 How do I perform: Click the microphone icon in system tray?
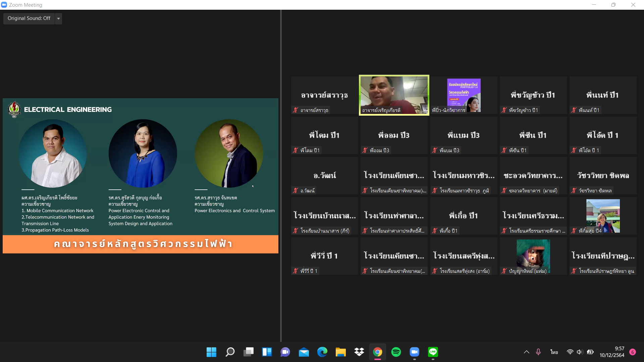coord(538,352)
